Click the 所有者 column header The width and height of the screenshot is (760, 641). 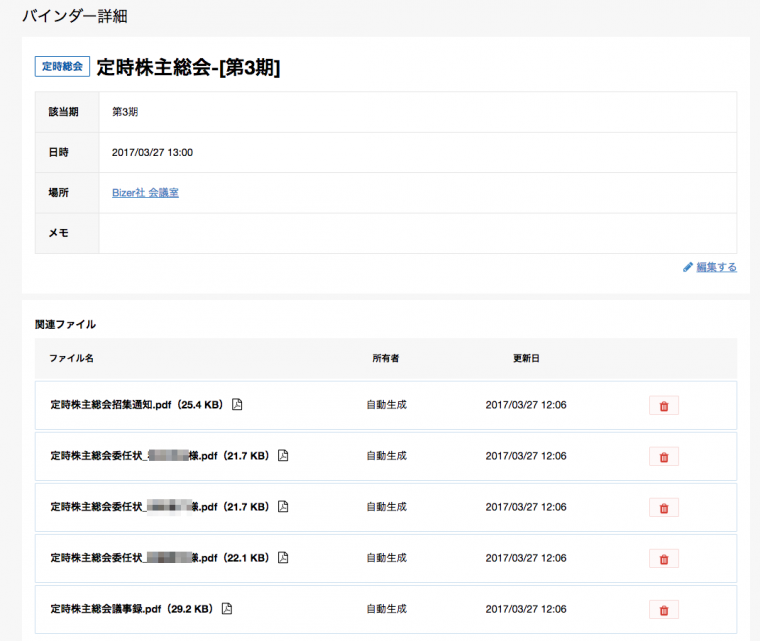click(385, 358)
